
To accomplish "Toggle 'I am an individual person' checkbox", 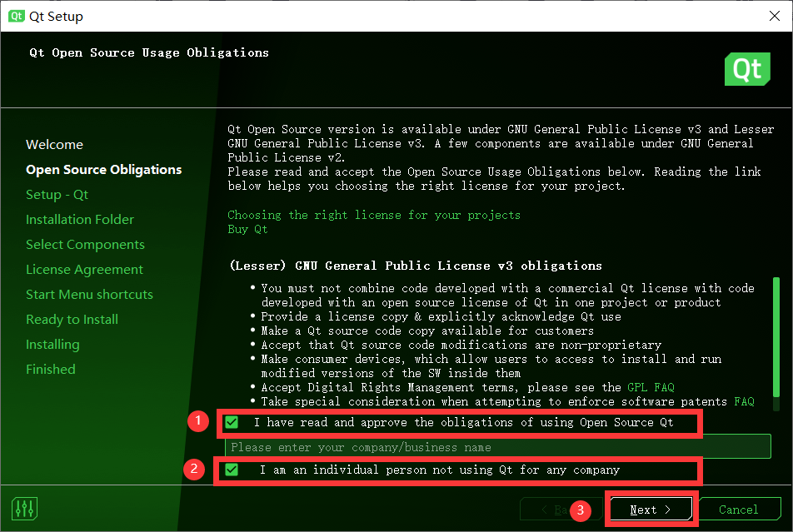I will (232, 470).
